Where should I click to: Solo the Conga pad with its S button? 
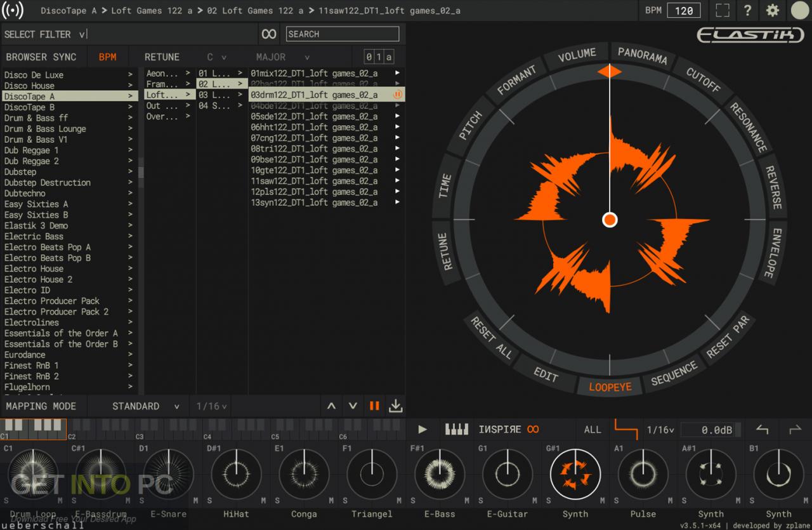click(x=276, y=500)
